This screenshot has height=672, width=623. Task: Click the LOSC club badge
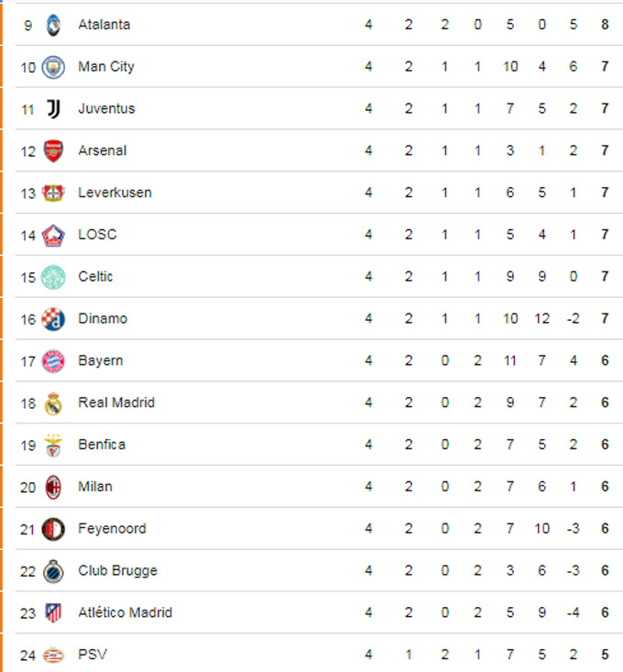[x=53, y=236]
